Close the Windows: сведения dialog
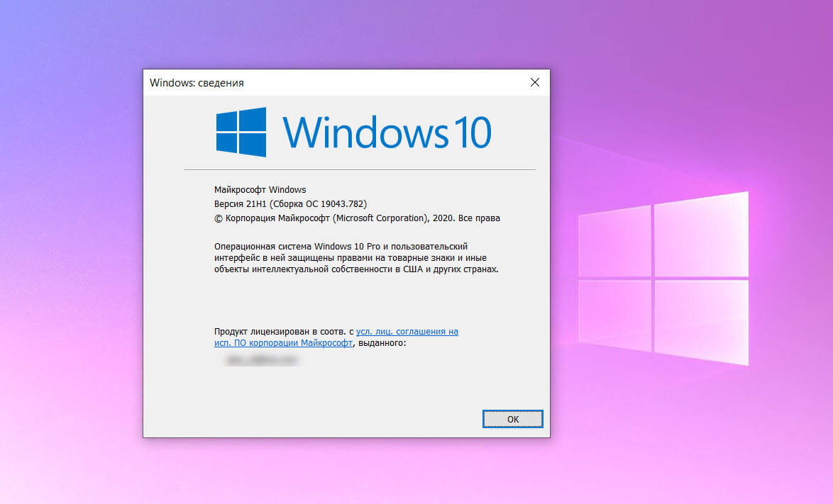The image size is (833, 504). point(535,82)
